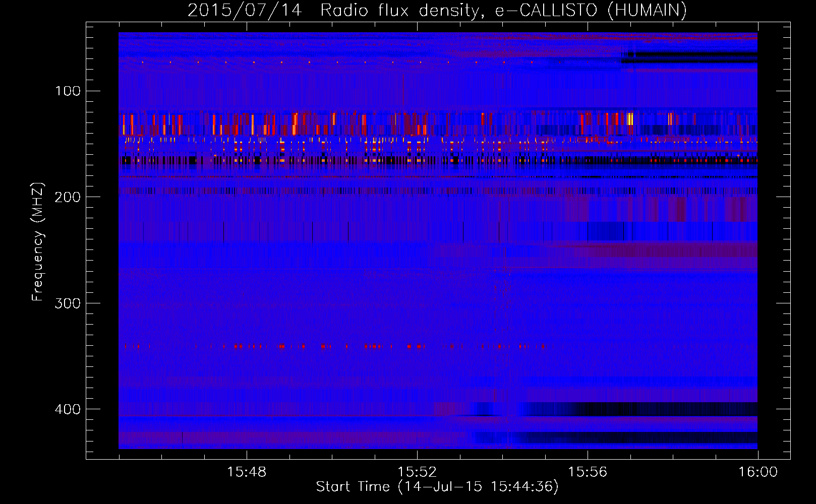Click the 15:48 time axis label
816x504 pixels.
point(247,472)
